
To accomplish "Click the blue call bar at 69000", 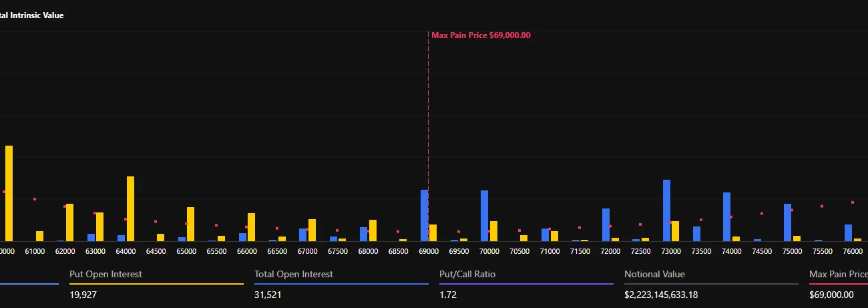I will click(424, 215).
